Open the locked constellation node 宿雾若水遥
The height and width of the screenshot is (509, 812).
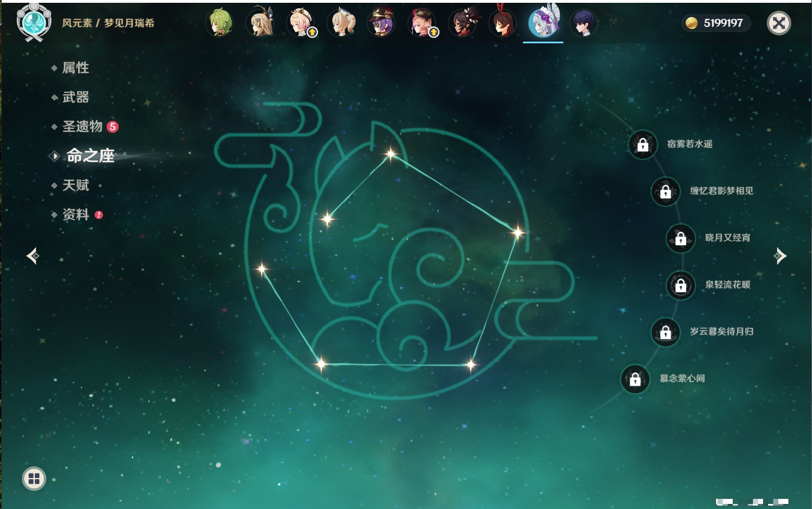click(643, 145)
